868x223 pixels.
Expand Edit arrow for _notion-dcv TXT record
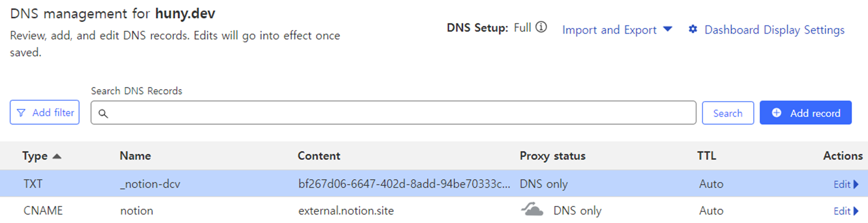pos(856,184)
